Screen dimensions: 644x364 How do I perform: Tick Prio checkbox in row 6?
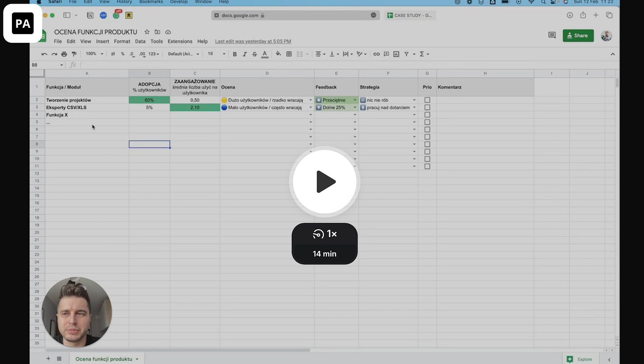(427, 130)
